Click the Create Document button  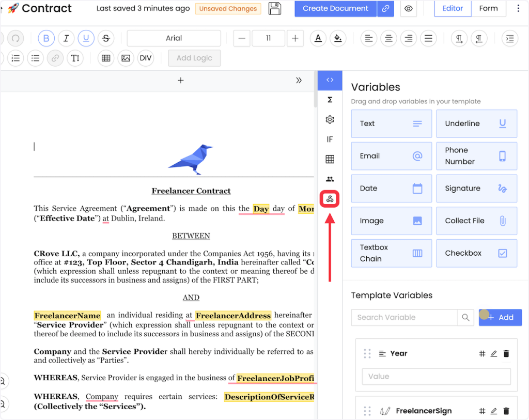[335, 9]
